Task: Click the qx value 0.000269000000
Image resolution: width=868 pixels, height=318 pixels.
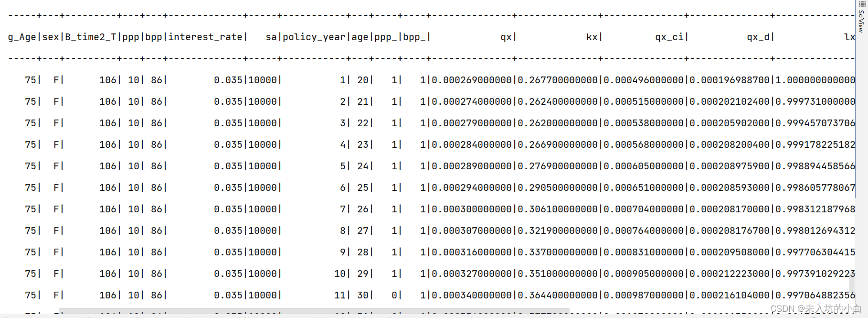Action: [x=472, y=80]
